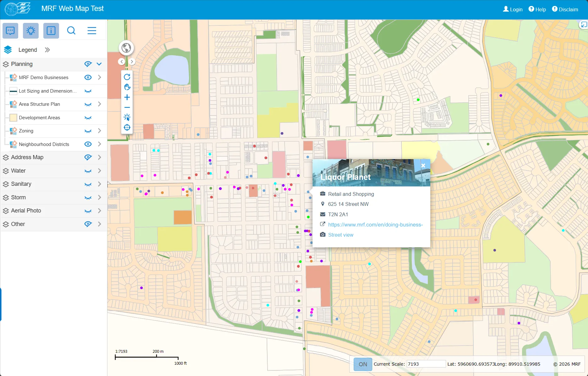Hide the Planning group layer

coord(88,64)
